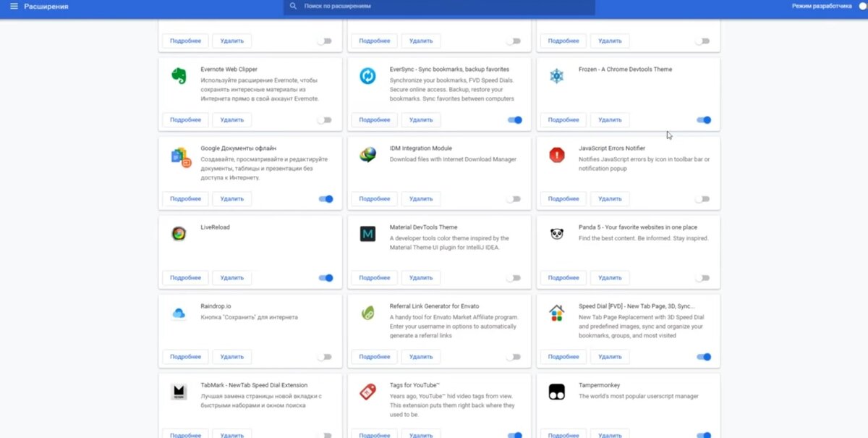Click Удалить for Google Документы офлайн
This screenshot has width=868, height=438.
pyautogui.click(x=232, y=199)
